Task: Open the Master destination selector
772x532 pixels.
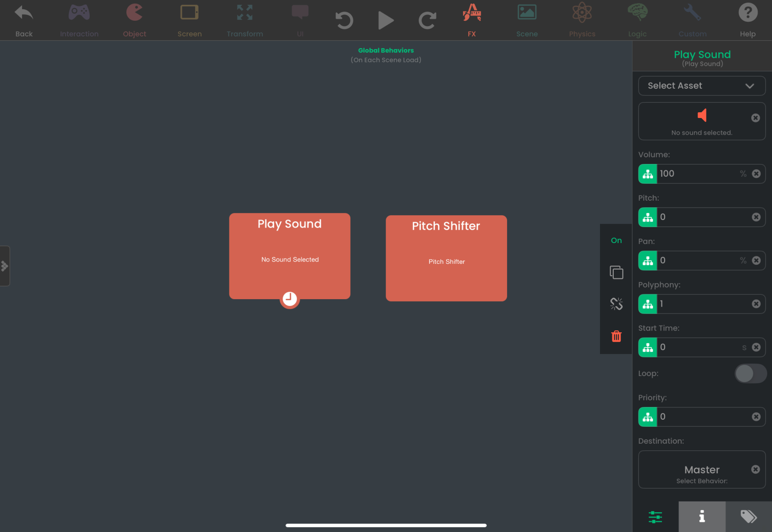Action: pyautogui.click(x=702, y=470)
